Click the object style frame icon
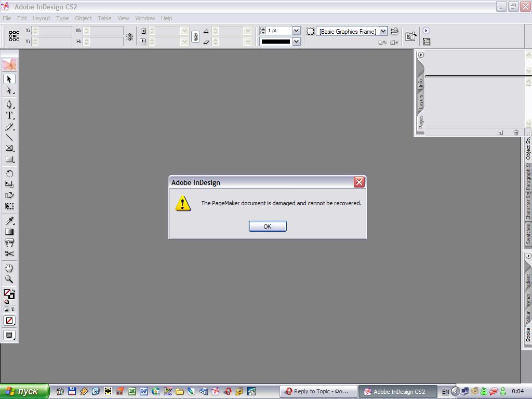The height and width of the screenshot is (399, 532). (x=310, y=31)
